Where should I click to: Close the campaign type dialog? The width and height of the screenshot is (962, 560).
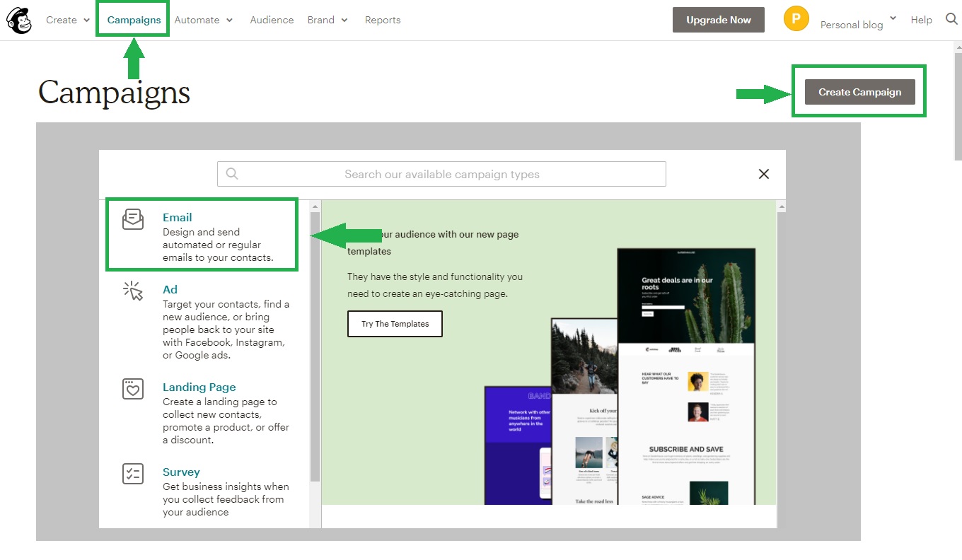tap(763, 174)
